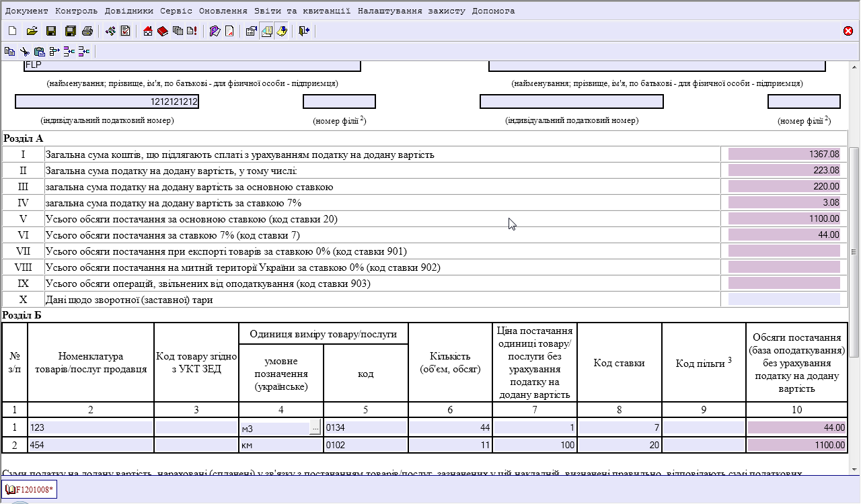Screen dimensions: 861x504
Task: Switch to the F1201008 document tab
Action: coord(30,490)
